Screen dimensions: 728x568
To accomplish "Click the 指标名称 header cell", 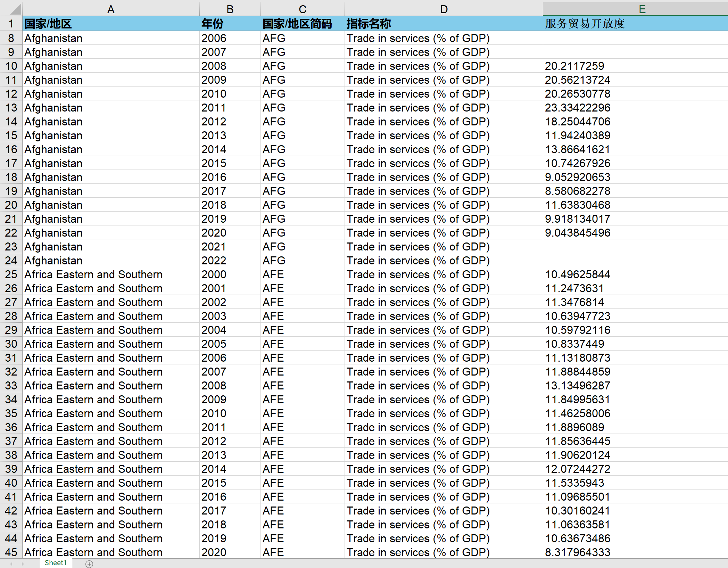I will (369, 24).
